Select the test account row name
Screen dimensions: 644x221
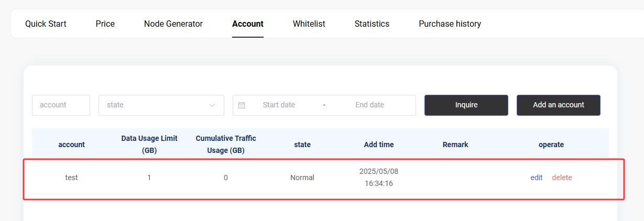tap(71, 178)
